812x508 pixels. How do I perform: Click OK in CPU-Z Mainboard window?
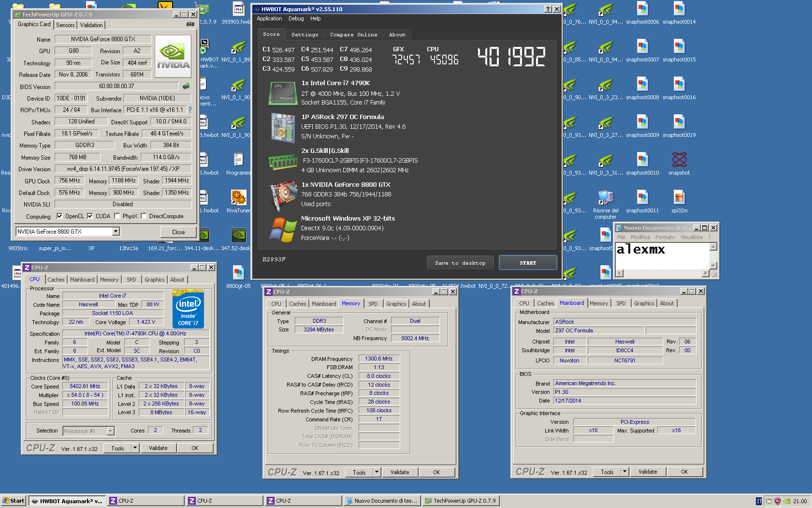[x=684, y=472]
